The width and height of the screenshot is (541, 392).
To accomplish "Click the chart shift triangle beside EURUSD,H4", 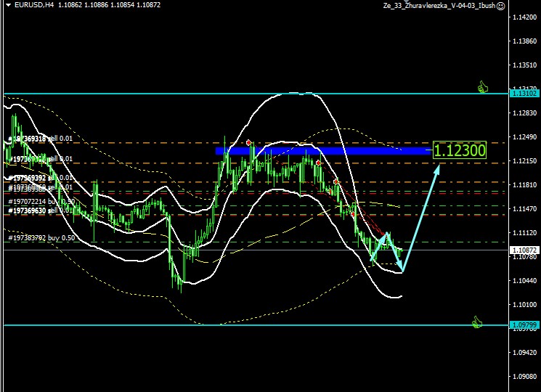I will (x=7, y=6).
